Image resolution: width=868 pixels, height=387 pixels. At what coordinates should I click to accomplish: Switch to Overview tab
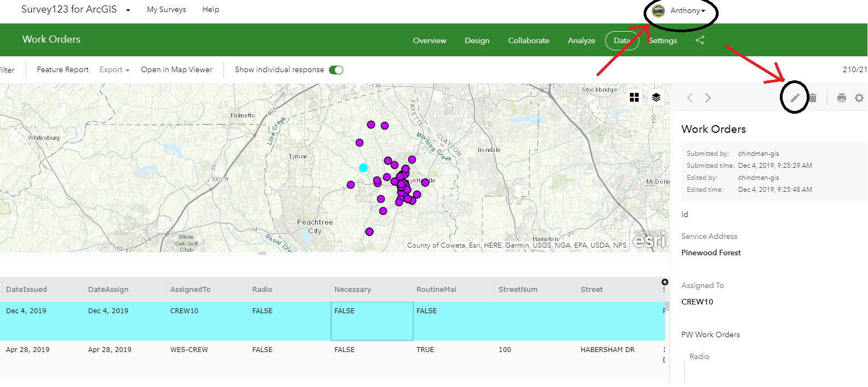coord(430,40)
